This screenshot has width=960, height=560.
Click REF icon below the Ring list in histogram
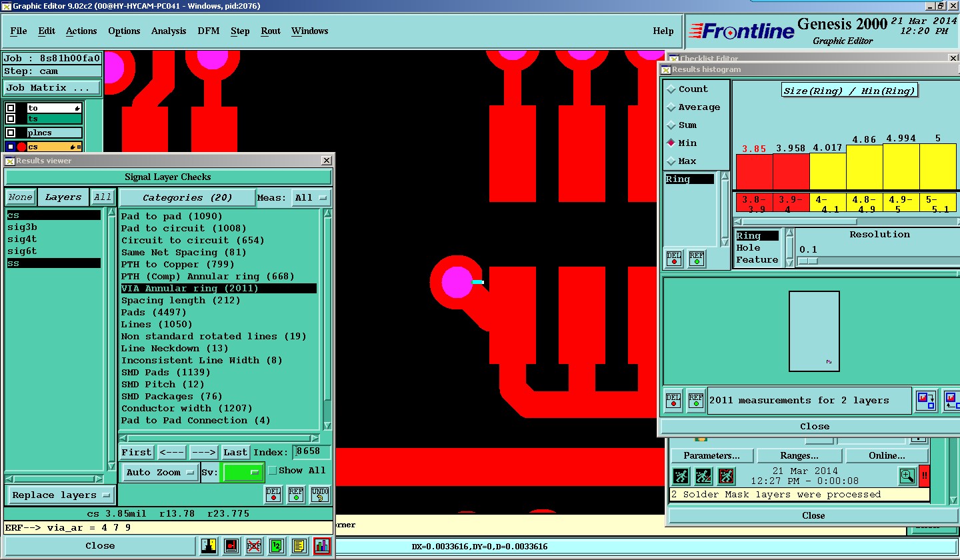tap(696, 258)
